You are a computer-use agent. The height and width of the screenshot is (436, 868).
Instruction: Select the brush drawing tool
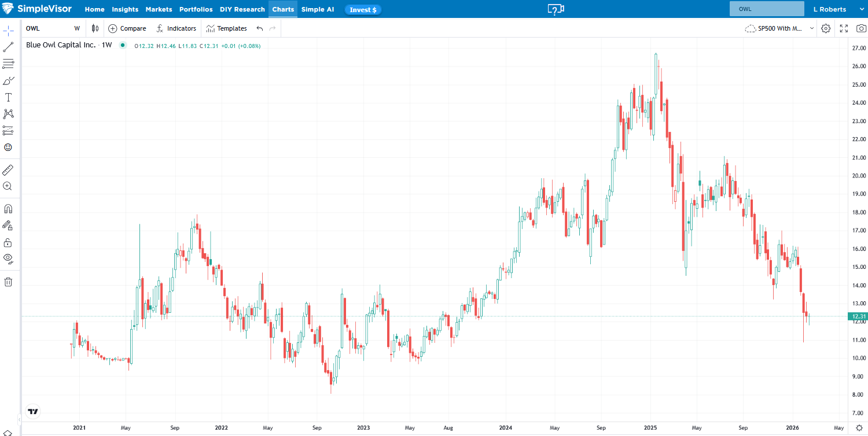pos(8,81)
